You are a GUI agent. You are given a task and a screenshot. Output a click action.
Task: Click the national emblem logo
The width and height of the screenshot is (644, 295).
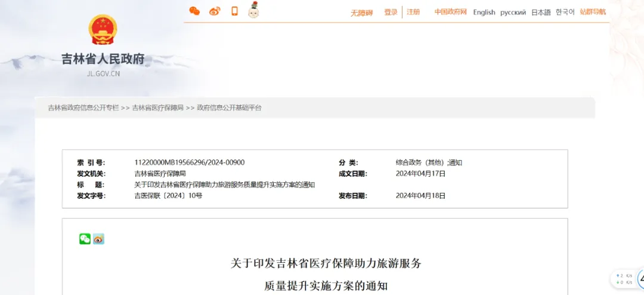tap(103, 29)
